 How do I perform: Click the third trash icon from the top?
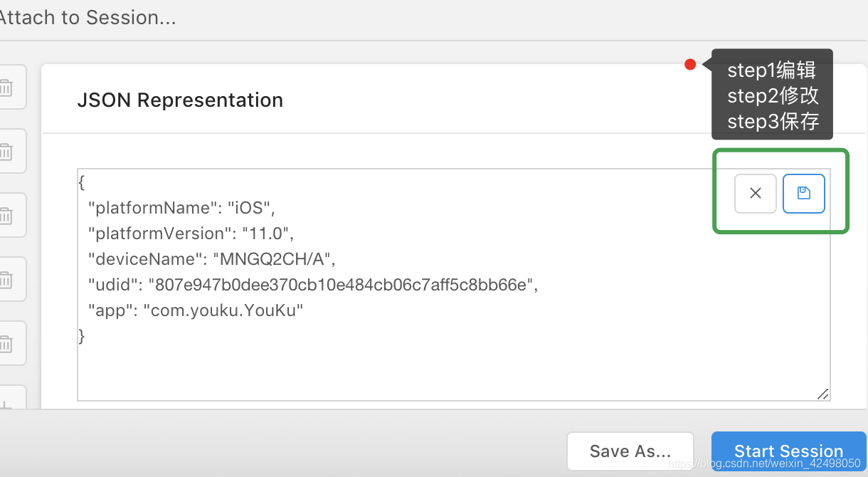(x=6, y=215)
